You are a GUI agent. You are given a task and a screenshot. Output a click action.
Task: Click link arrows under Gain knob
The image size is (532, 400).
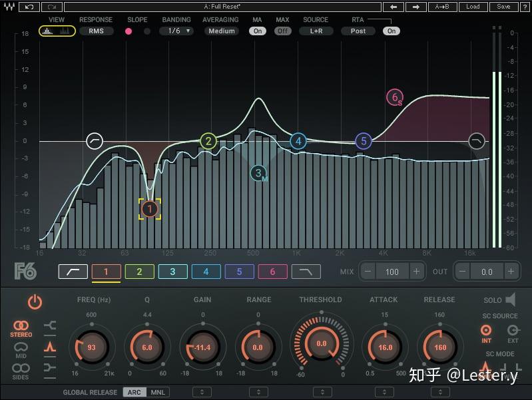[202, 392]
